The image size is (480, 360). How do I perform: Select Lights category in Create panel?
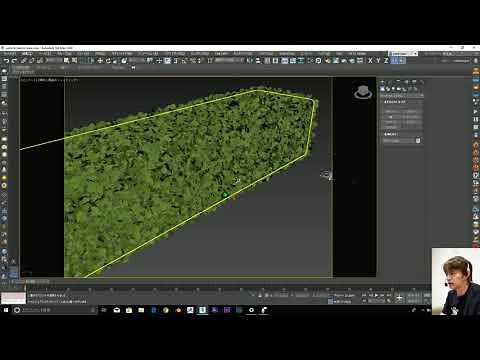[393, 89]
